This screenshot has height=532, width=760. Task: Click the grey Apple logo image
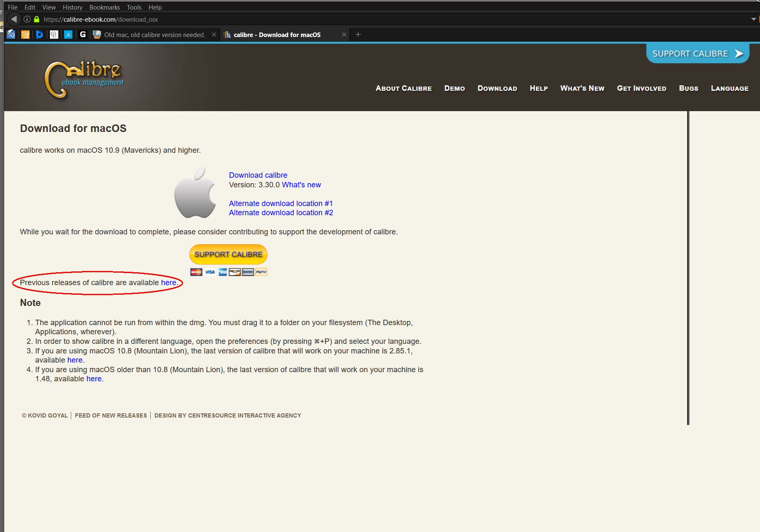(x=195, y=193)
